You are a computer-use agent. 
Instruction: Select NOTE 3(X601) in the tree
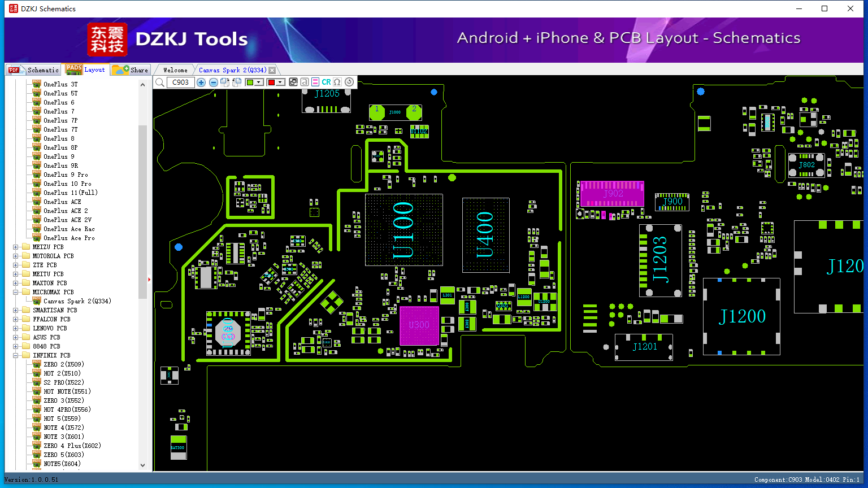coord(64,437)
